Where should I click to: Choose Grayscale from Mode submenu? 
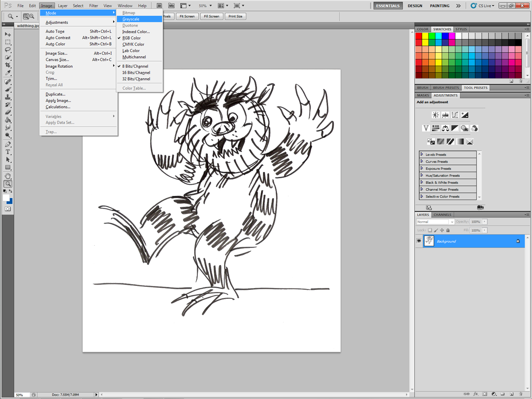(x=139, y=19)
